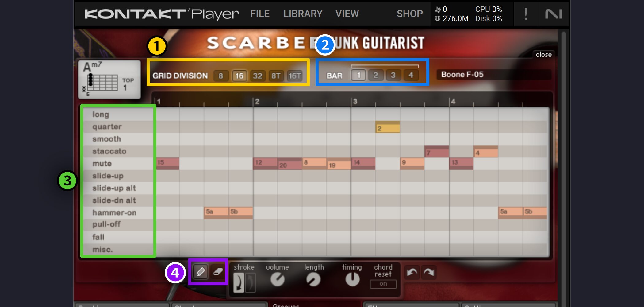
Task: Select bar 3 button
Action: click(x=393, y=75)
